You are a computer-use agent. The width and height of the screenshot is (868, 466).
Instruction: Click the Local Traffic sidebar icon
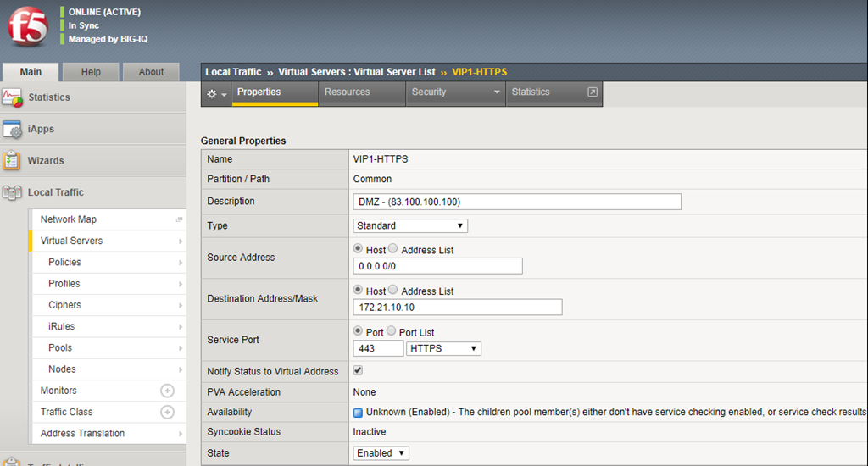12,192
